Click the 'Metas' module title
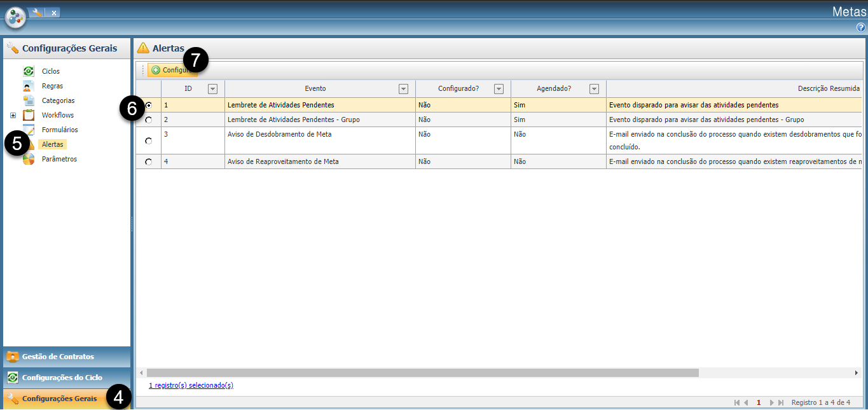Screen dimensions: 868x410 (x=848, y=11)
